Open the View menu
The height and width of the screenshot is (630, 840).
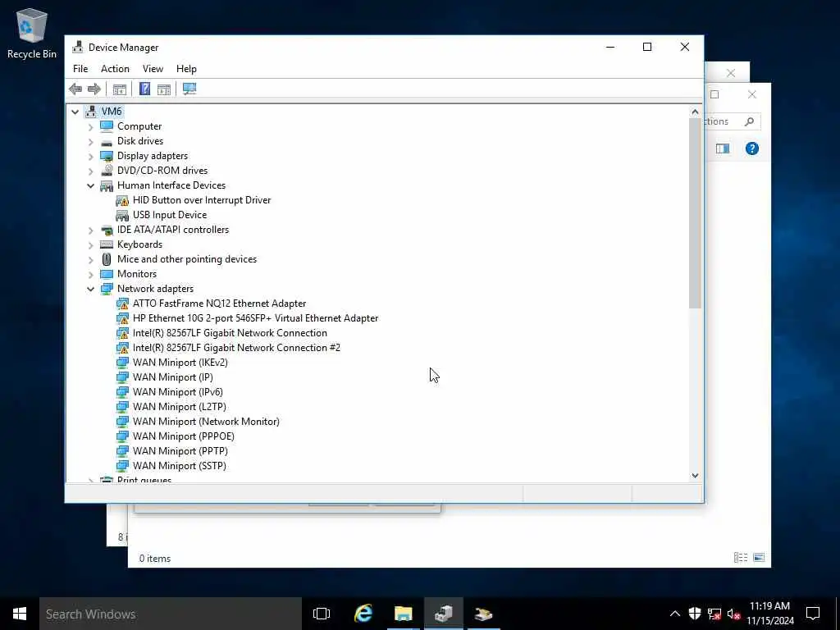[153, 69]
